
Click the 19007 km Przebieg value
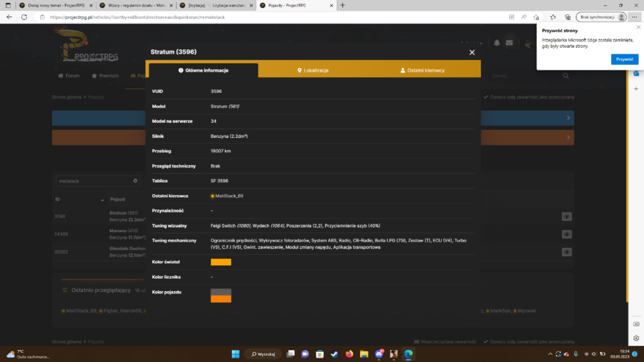[220, 151]
